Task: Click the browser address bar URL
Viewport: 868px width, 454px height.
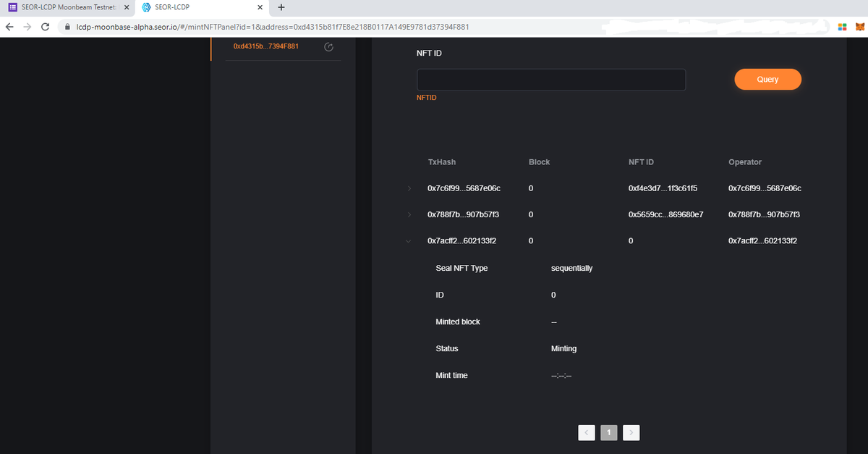Action: pos(273,27)
